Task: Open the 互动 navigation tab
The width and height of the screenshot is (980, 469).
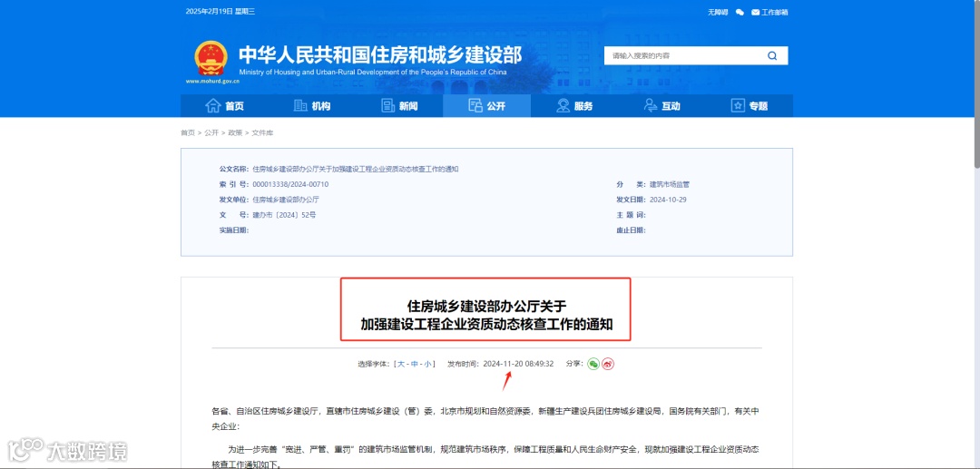Action: [661, 106]
